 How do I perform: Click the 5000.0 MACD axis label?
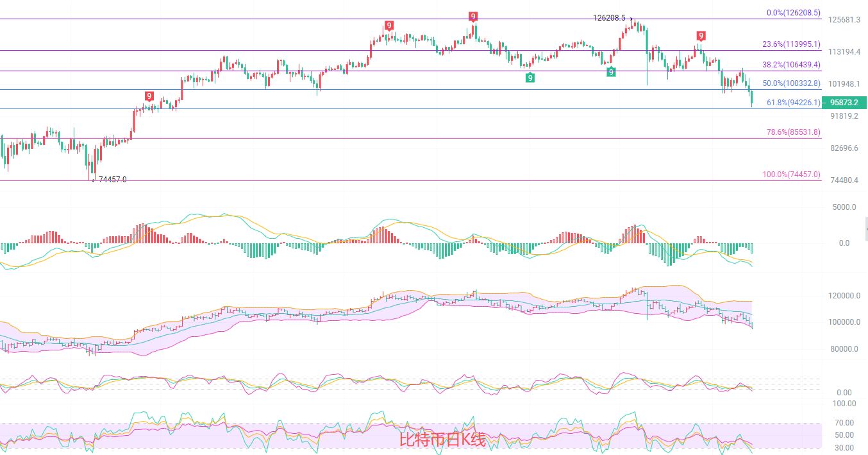coord(844,207)
